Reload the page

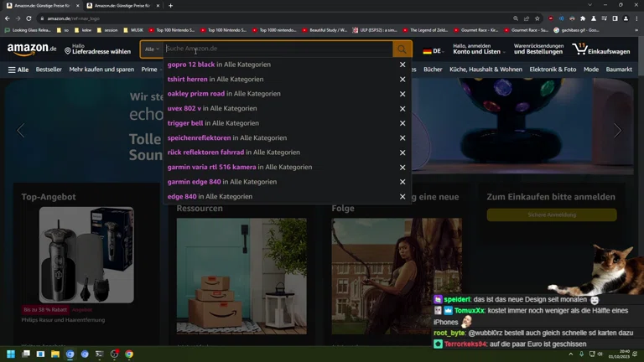coord(29,18)
